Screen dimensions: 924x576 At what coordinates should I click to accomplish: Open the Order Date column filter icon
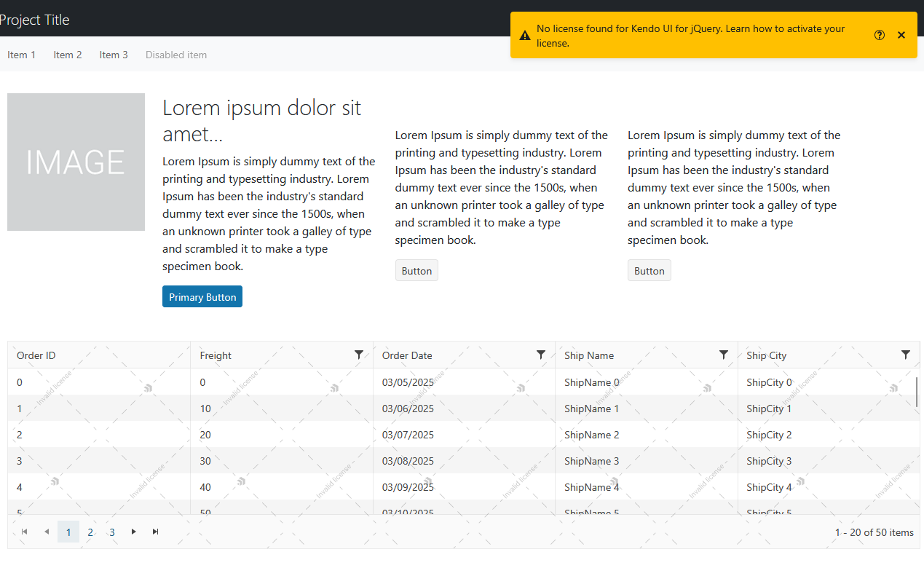coord(541,355)
